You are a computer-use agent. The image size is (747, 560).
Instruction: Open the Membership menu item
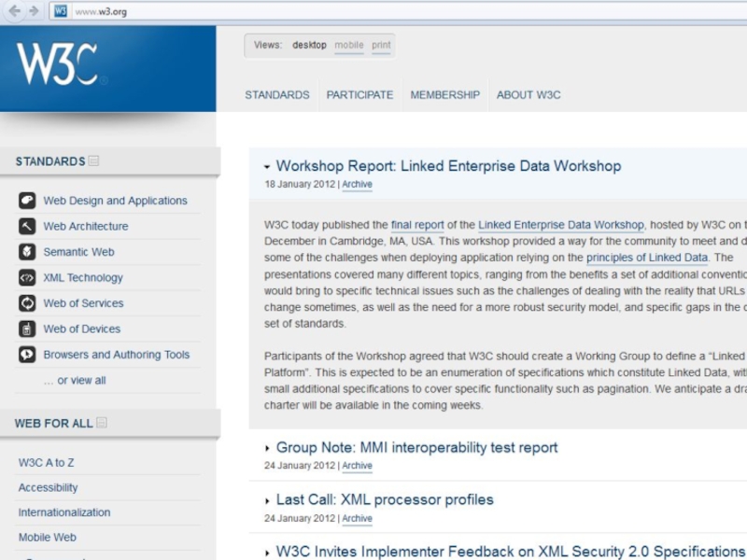click(x=444, y=95)
